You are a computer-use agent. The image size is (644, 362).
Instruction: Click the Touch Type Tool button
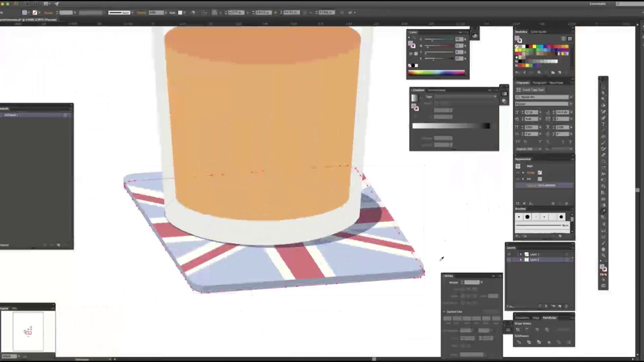pyautogui.click(x=531, y=89)
